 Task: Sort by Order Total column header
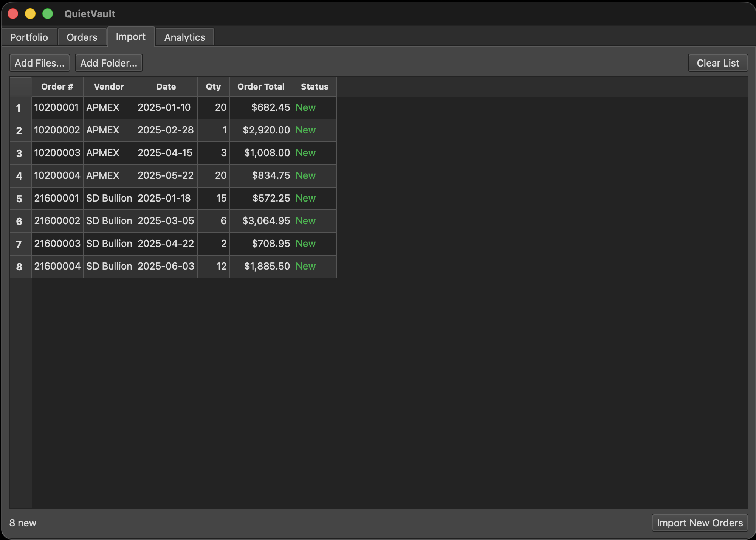(261, 87)
